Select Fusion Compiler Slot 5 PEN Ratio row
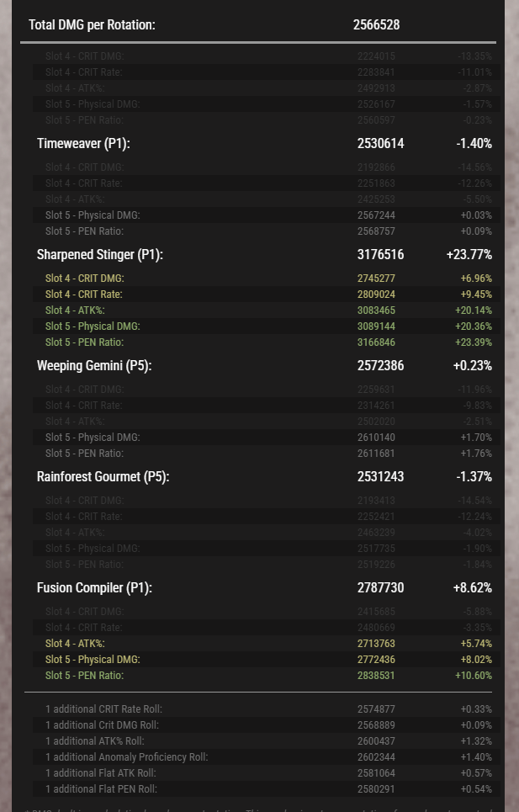 267,676
